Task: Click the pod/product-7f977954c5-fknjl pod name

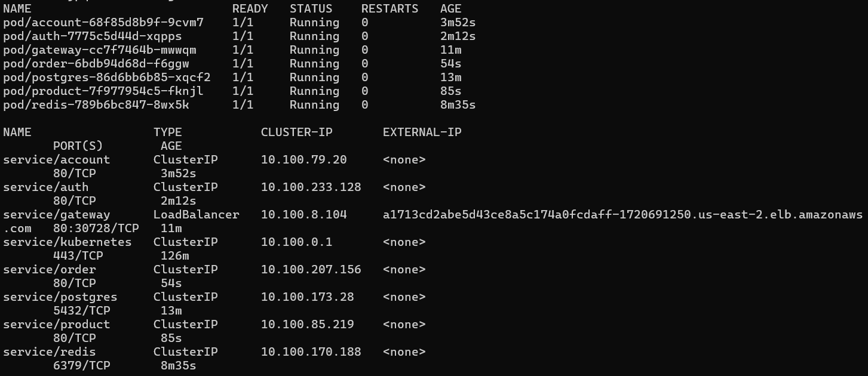Action: coord(103,91)
